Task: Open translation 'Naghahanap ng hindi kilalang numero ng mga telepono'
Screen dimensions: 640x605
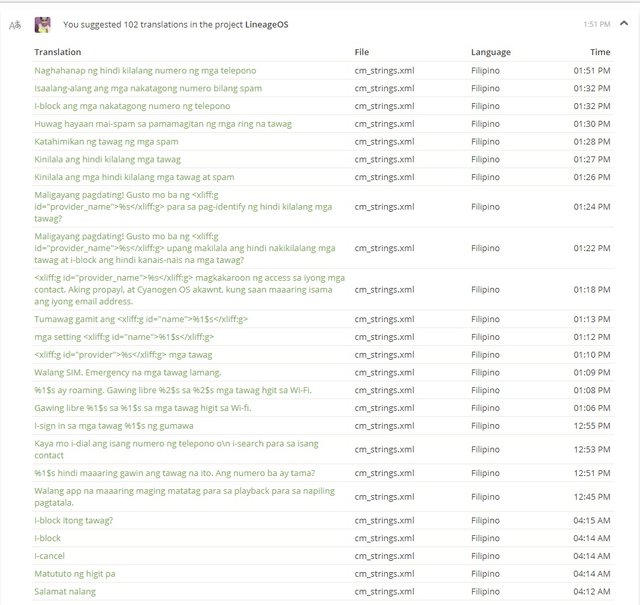Action: 145,71
